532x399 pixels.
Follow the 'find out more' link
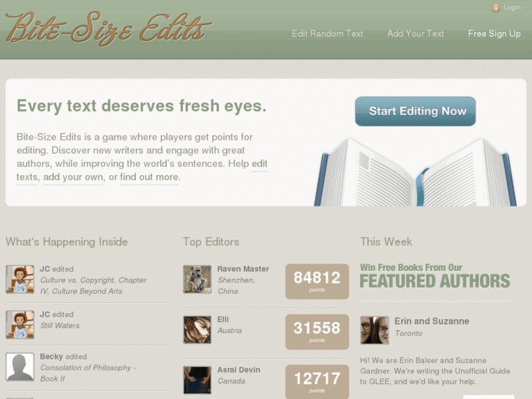click(x=149, y=177)
